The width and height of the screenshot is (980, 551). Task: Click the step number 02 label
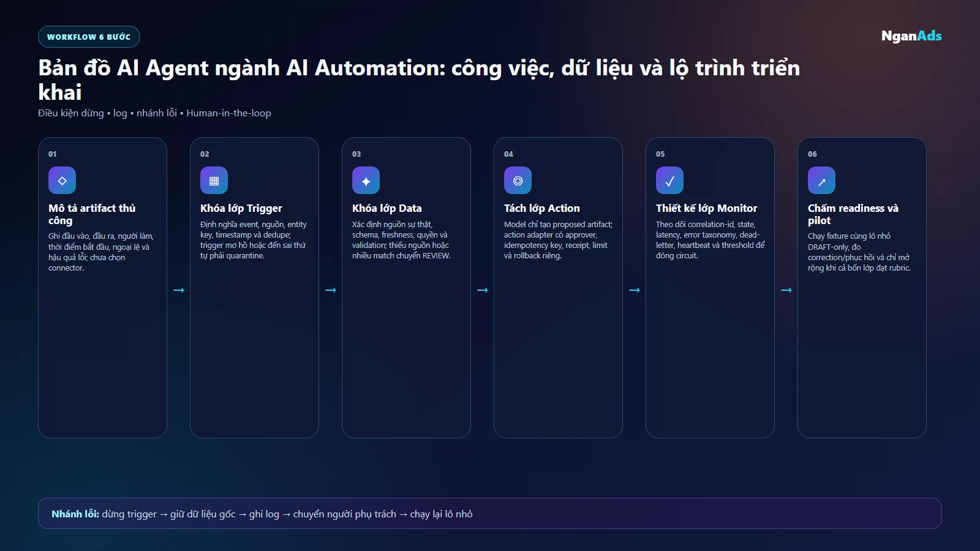[205, 154]
